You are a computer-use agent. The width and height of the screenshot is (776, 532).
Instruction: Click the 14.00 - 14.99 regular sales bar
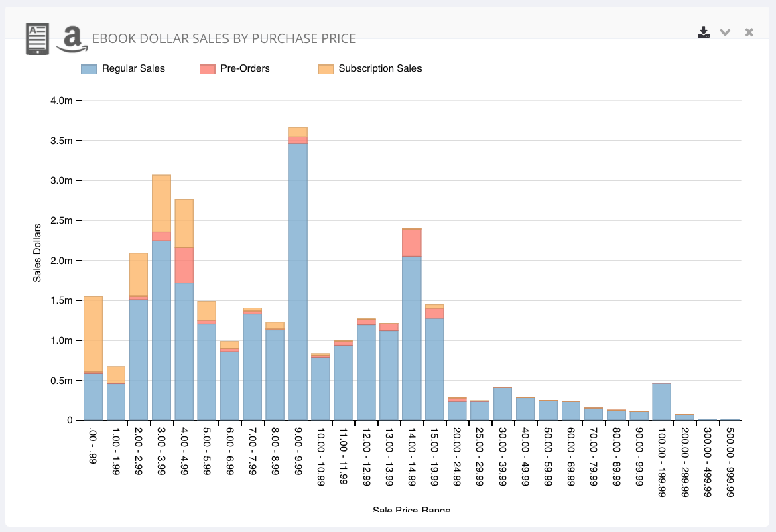coord(411,338)
